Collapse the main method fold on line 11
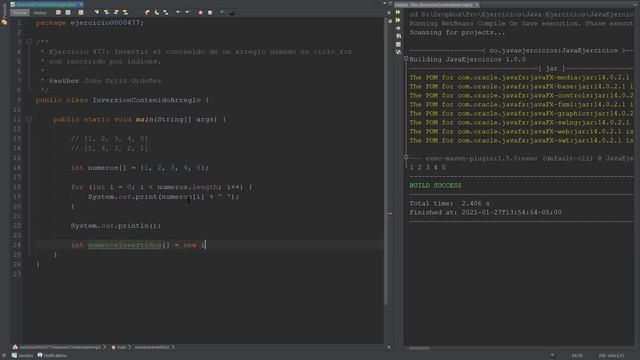Viewport: 640px width, 360px height. [29, 119]
